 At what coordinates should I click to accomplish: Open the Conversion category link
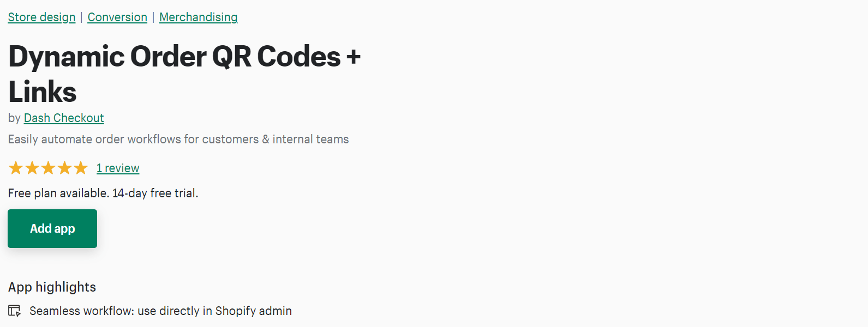point(117,17)
